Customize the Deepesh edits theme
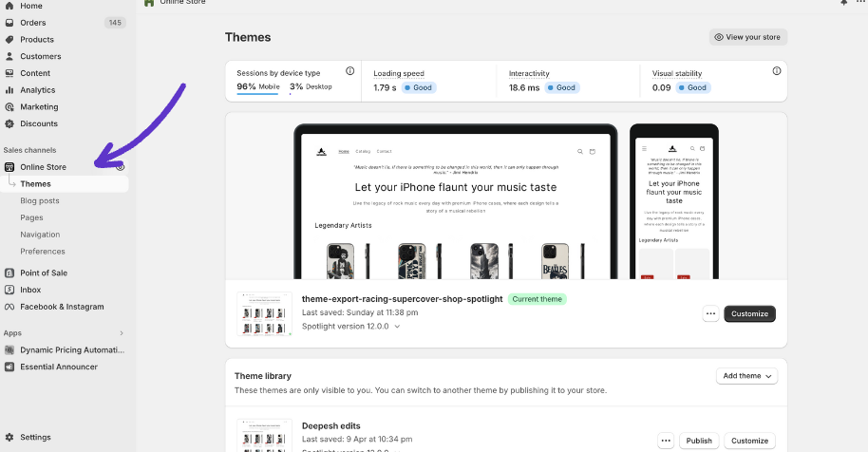This screenshot has height=452, width=868. [x=749, y=441]
